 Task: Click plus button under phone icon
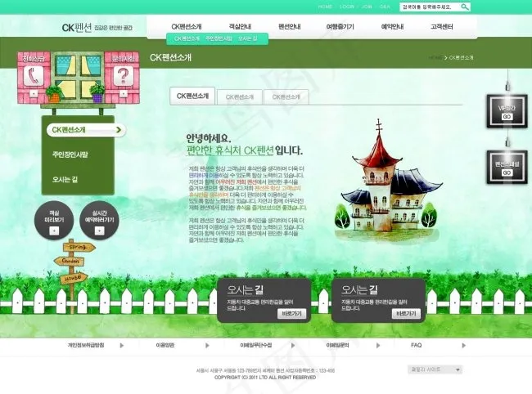click(34, 93)
